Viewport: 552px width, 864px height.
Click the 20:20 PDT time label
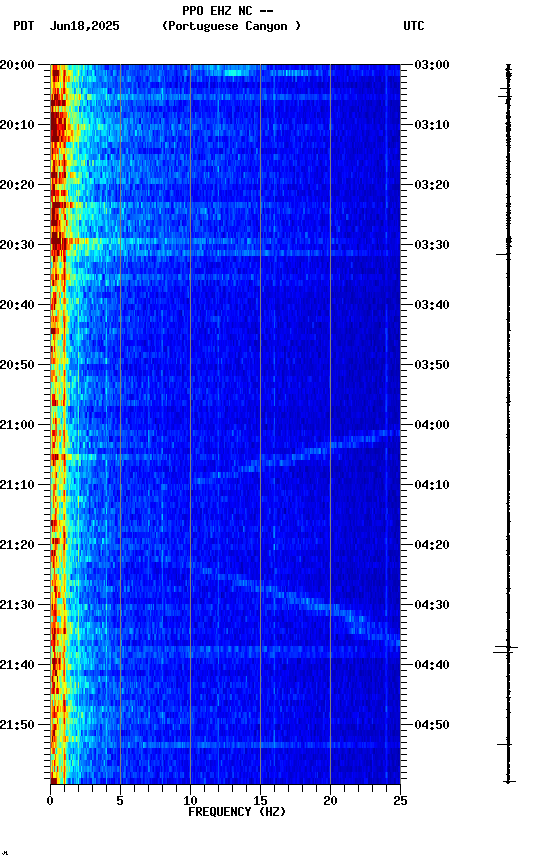(17, 185)
